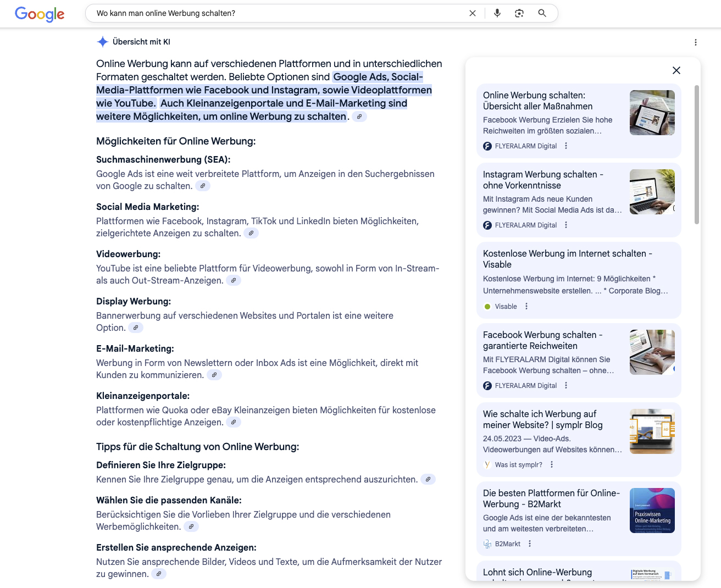The image size is (721, 588).
Task: Click the green Visable favicon
Action: click(x=487, y=307)
